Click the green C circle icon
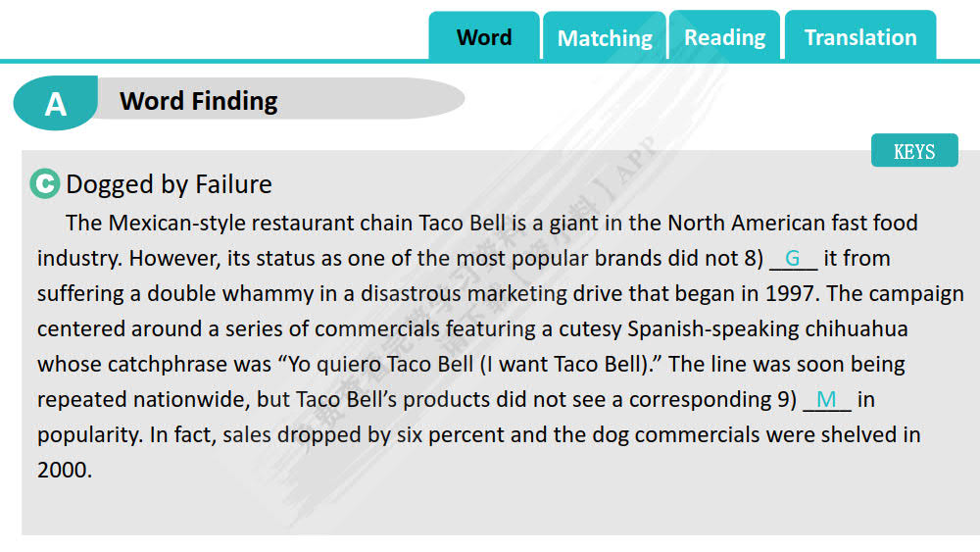The width and height of the screenshot is (980, 552). (x=45, y=183)
